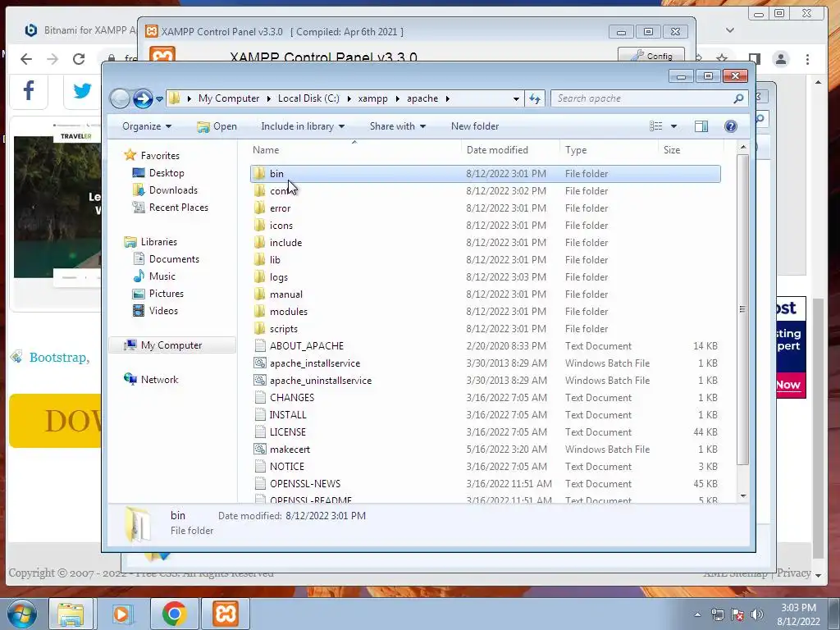Open Include in library dropdown
Viewport: 840px width, 630px height.
(303, 126)
